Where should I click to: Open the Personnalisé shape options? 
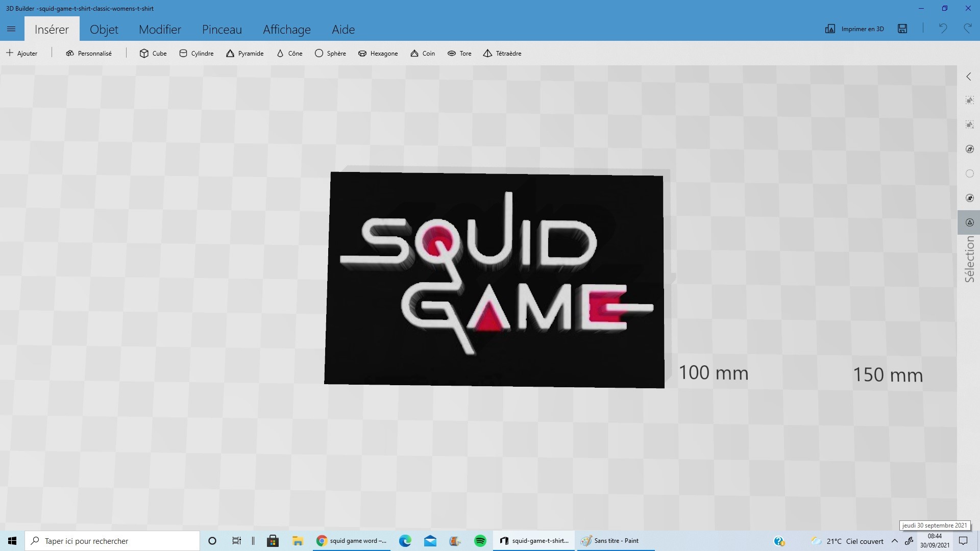pyautogui.click(x=88, y=53)
